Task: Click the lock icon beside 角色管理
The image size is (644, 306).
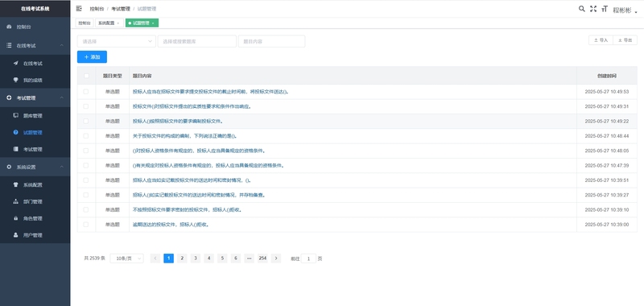Action: (x=15, y=218)
